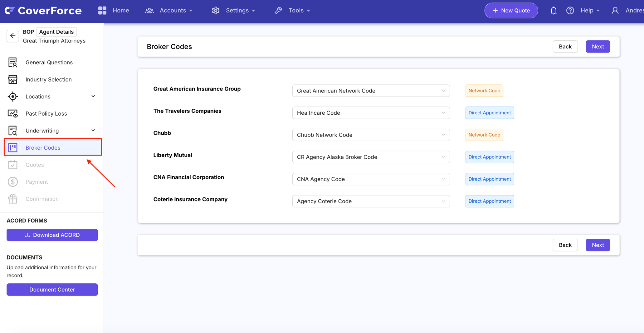Expand the Underwriting section chevron
644x333 pixels.
click(x=93, y=130)
